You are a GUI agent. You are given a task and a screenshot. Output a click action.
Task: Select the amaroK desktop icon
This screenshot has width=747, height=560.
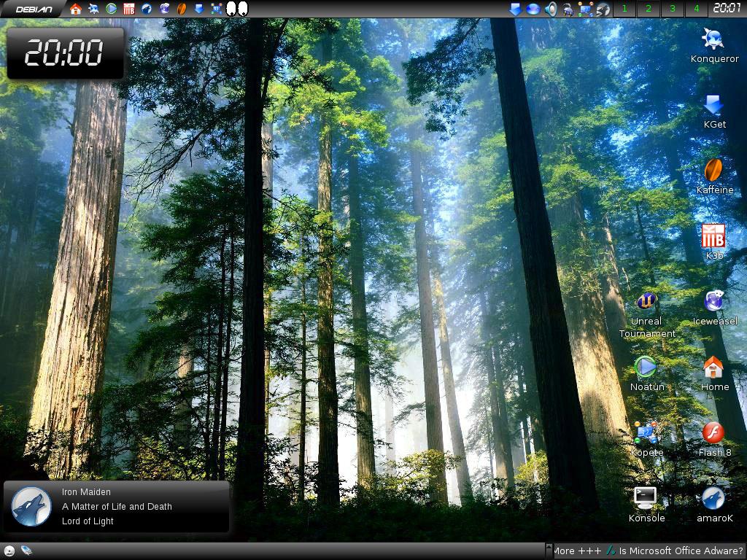click(714, 505)
